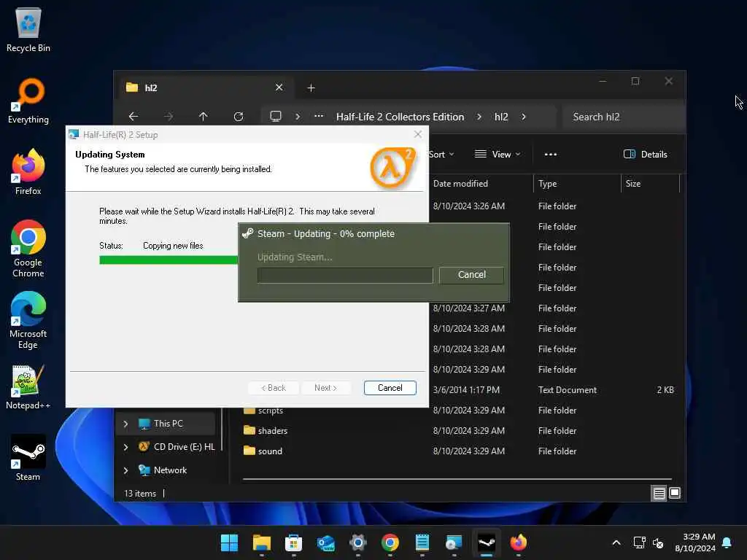Open the notifications bell icon
The width and height of the screenshot is (747, 560).
pos(727,542)
